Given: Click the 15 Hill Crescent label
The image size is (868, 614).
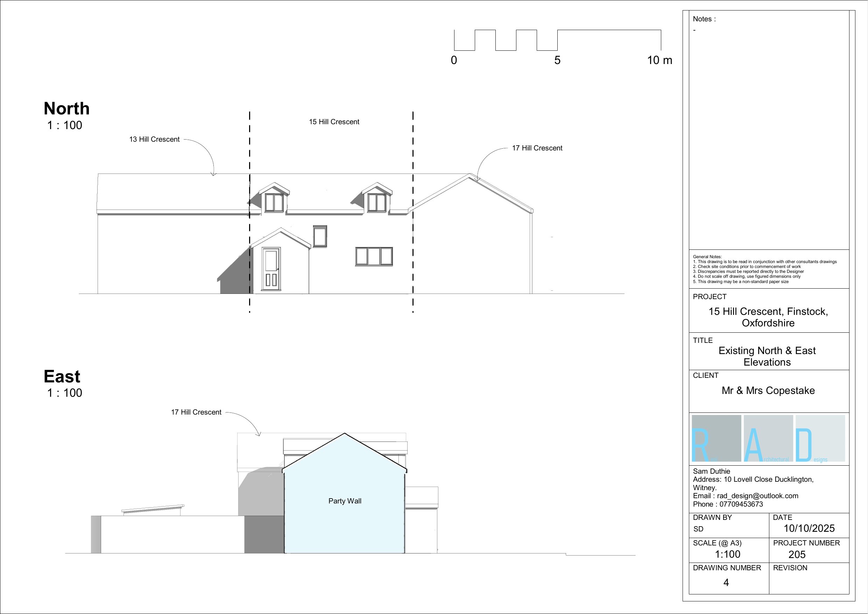Looking at the screenshot, I should tap(334, 122).
